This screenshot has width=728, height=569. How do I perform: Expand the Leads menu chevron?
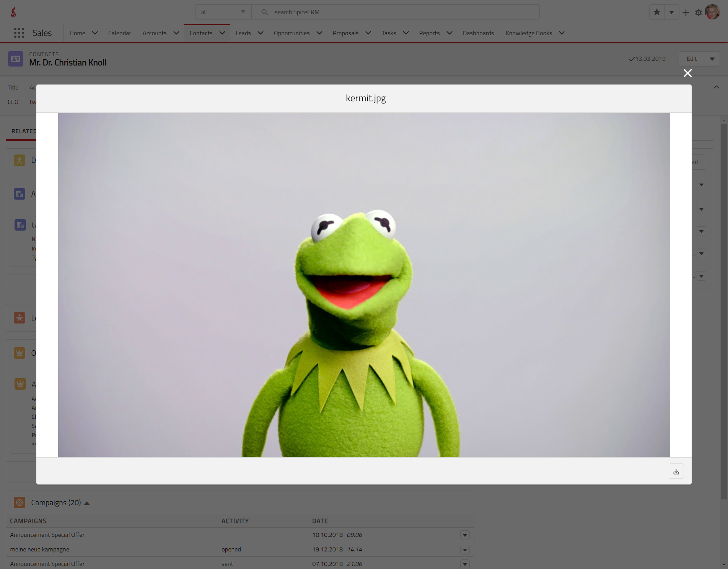(x=261, y=33)
